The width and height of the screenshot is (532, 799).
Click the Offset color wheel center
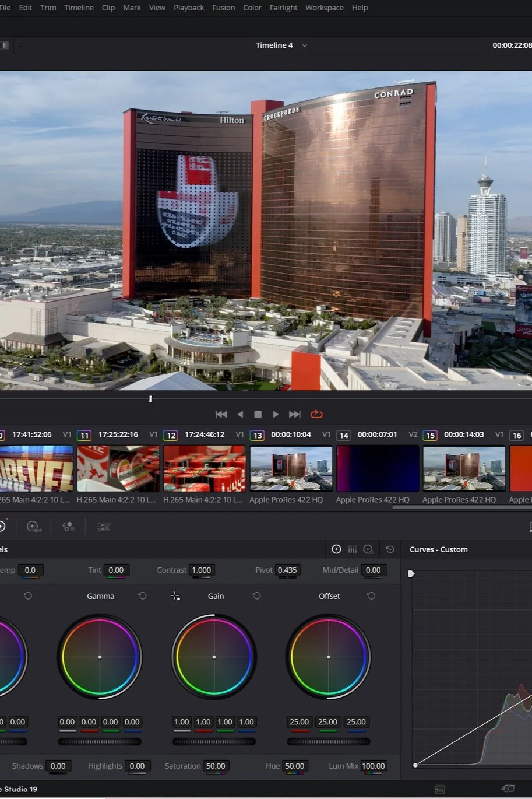pos(329,657)
